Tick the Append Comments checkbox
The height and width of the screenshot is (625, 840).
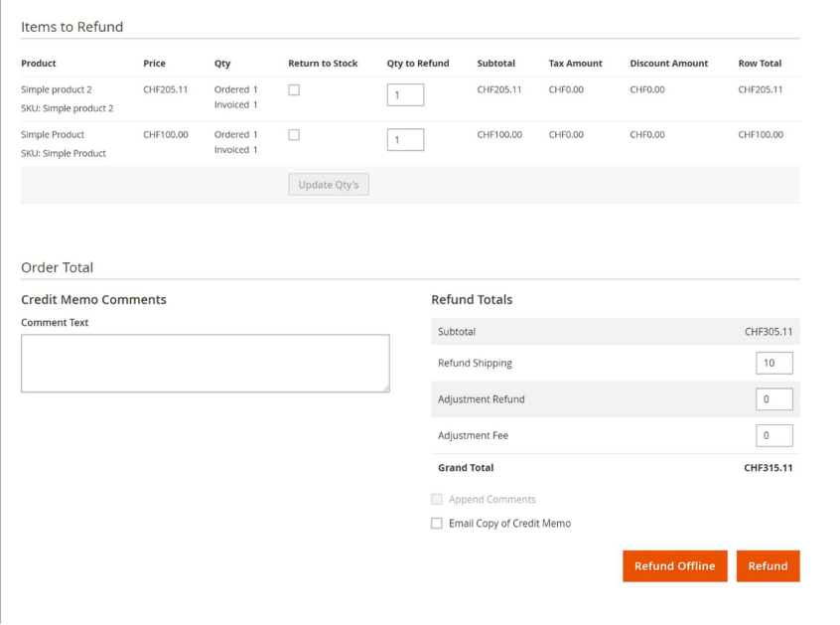[437, 500]
